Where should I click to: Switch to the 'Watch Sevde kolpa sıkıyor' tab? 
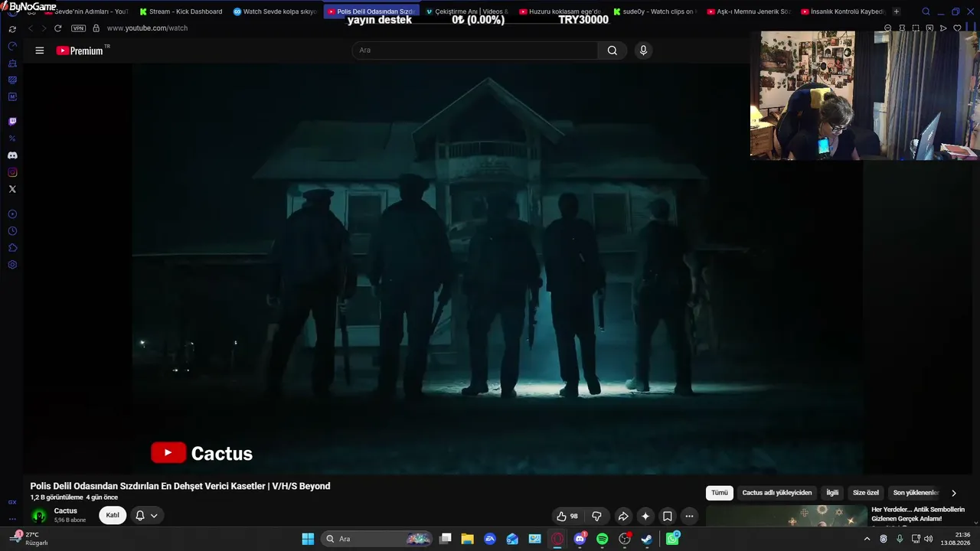(274, 11)
